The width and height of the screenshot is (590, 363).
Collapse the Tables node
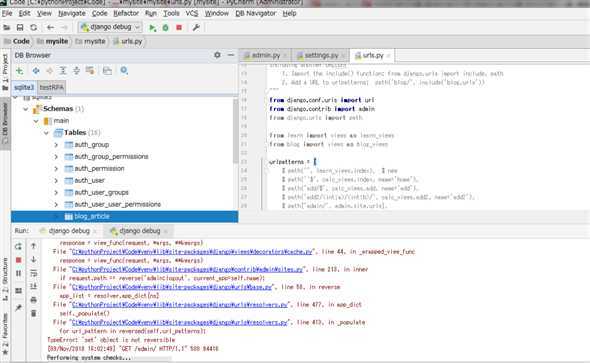[x=46, y=133]
